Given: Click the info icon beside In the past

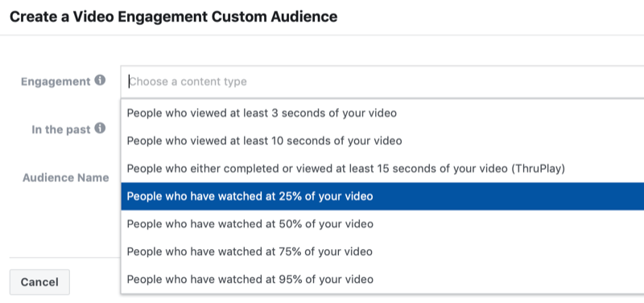Looking at the screenshot, I should coord(100,129).
